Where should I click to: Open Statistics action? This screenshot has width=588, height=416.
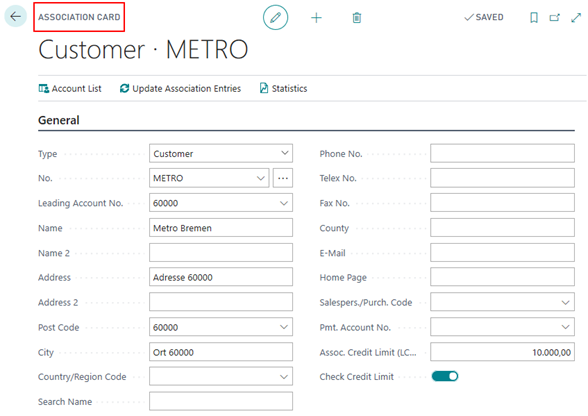coord(284,89)
